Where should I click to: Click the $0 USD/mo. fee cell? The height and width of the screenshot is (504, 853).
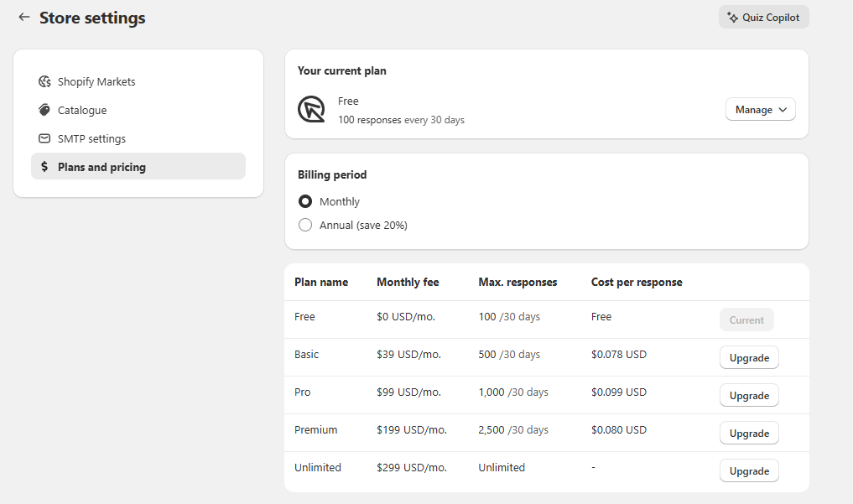click(406, 316)
